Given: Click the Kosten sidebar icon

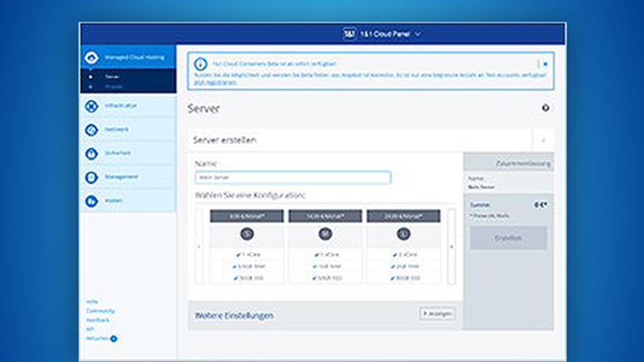Looking at the screenshot, I should [91, 201].
